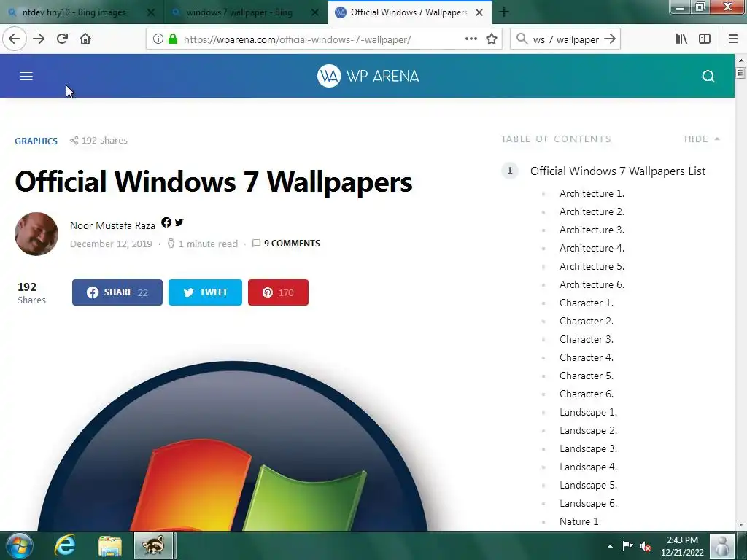747x560 pixels.
Task: Jump to Architecture 5 entry
Action: 592,266
